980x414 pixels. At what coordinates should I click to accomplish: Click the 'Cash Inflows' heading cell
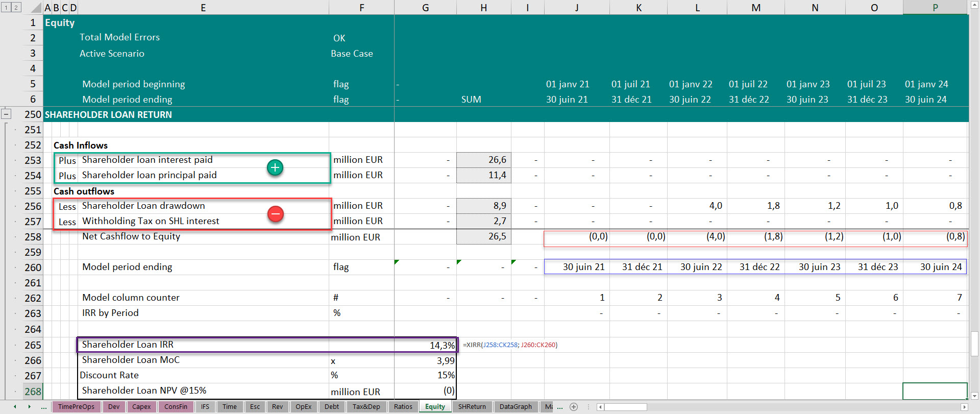[81, 145]
